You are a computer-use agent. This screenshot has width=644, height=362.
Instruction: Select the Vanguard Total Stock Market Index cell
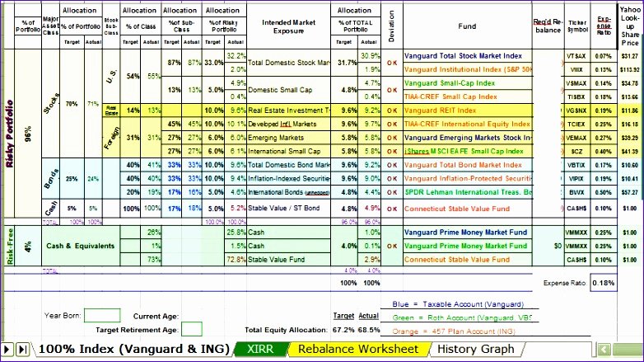pos(468,56)
